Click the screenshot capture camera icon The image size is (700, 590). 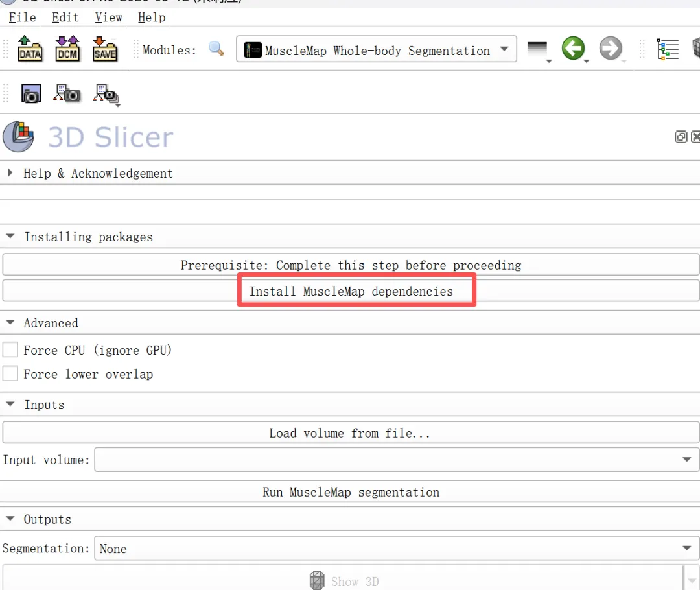[x=31, y=94]
